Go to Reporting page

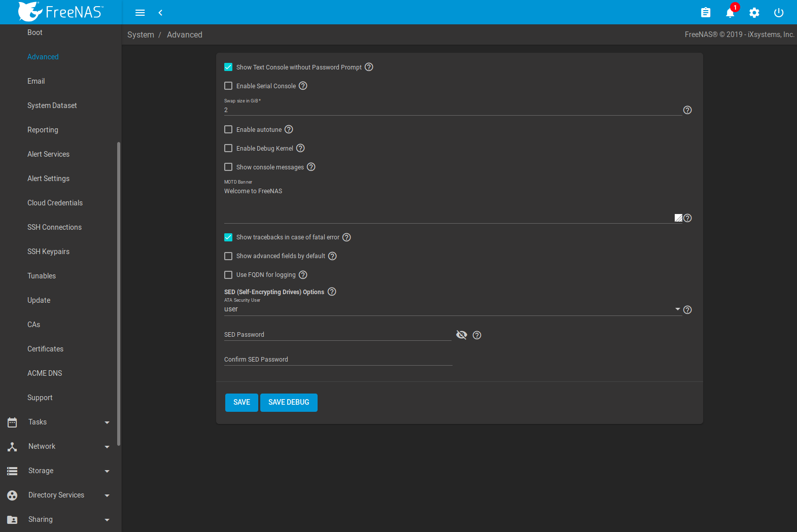tap(43, 130)
